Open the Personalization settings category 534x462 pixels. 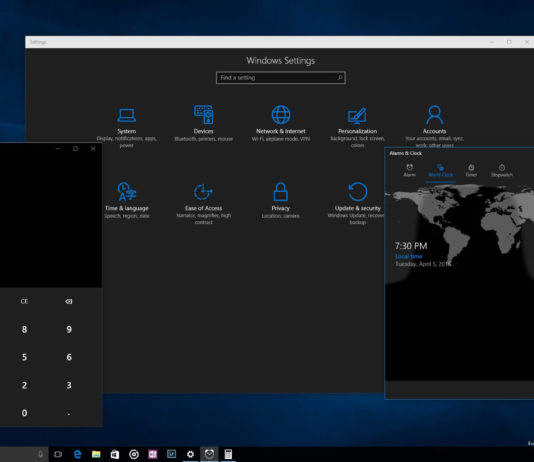(357, 127)
